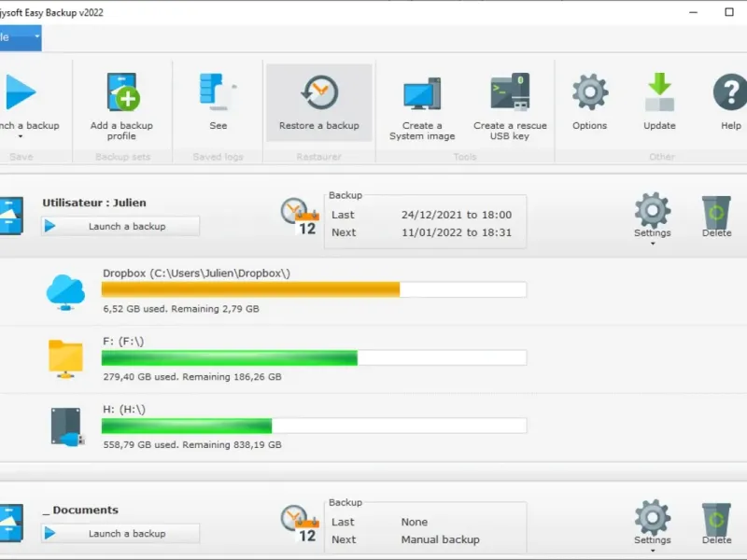
Task: Click the 'Saved logs' ribbon group label
Action: (218, 157)
